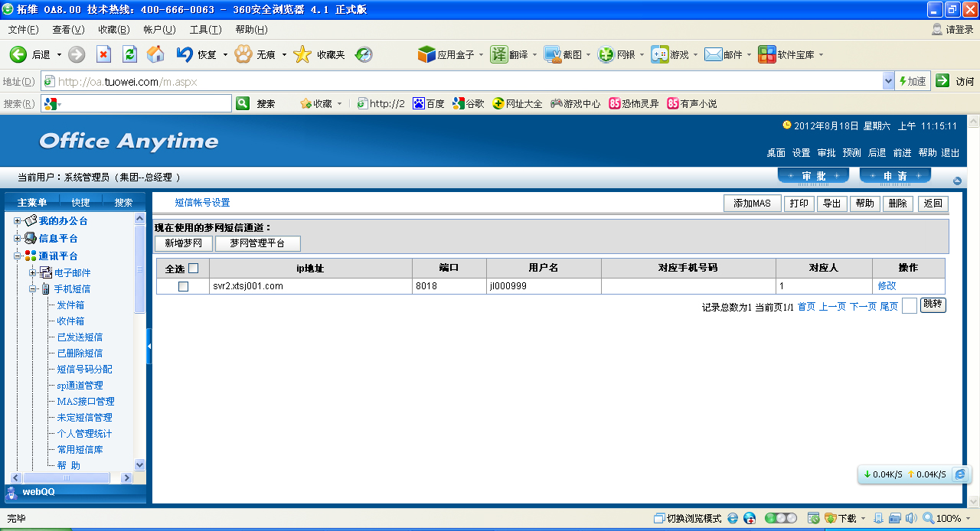980x531 pixels.
Task: Expand the 我的办公台 tree node
Action: click(17, 221)
